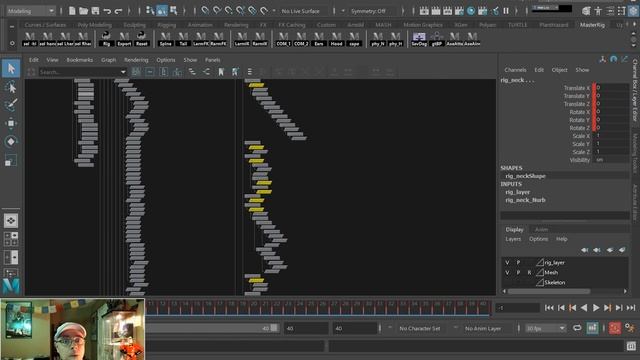This screenshot has height=360, width=640.
Task: Go to start of playback range
Action: (549, 308)
